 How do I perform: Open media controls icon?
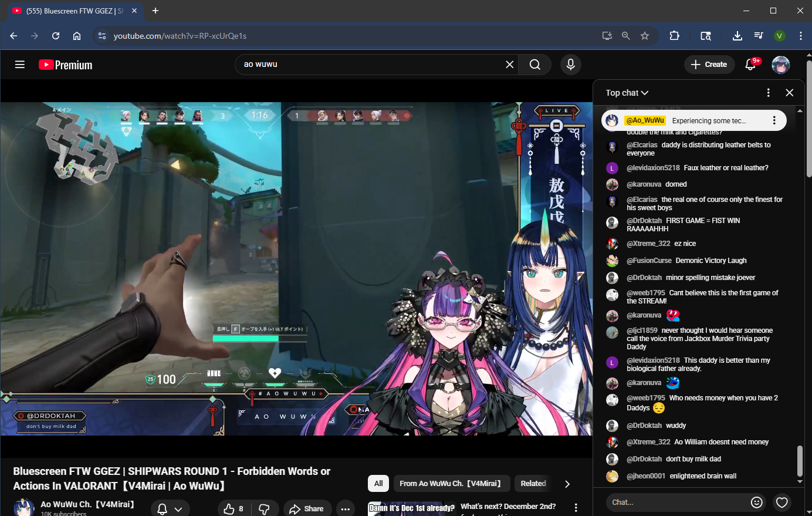(x=759, y=36)
